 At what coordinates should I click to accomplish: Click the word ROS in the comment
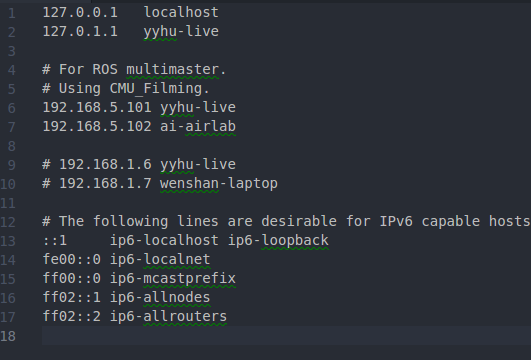[105, 69]
